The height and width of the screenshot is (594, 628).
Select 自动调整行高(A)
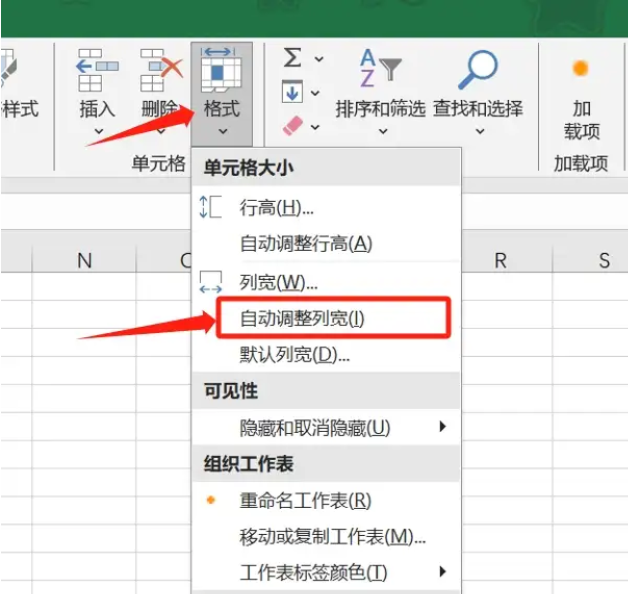point(326,244)
